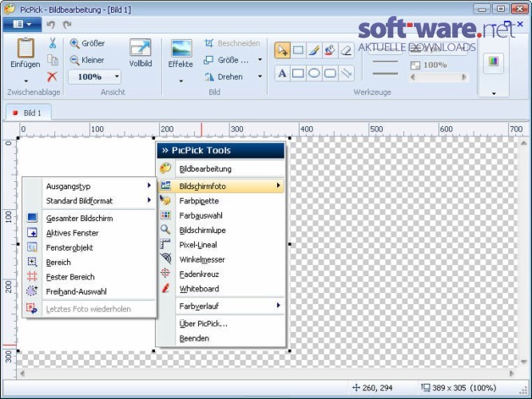
Task: Expand the Größe dropdown arrow
Action: (x=260, y=60)
